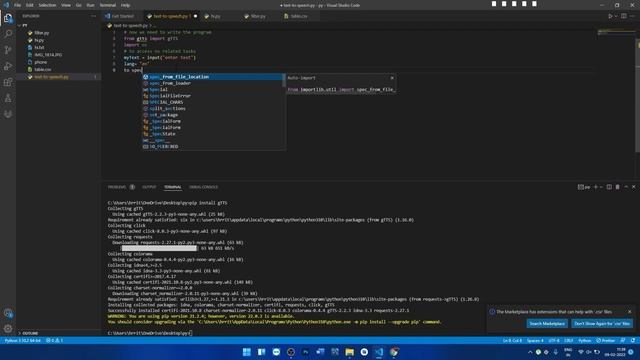640x360 pixels.
Task: Open Windows Start menu
Action: click(x=247, y=352)
